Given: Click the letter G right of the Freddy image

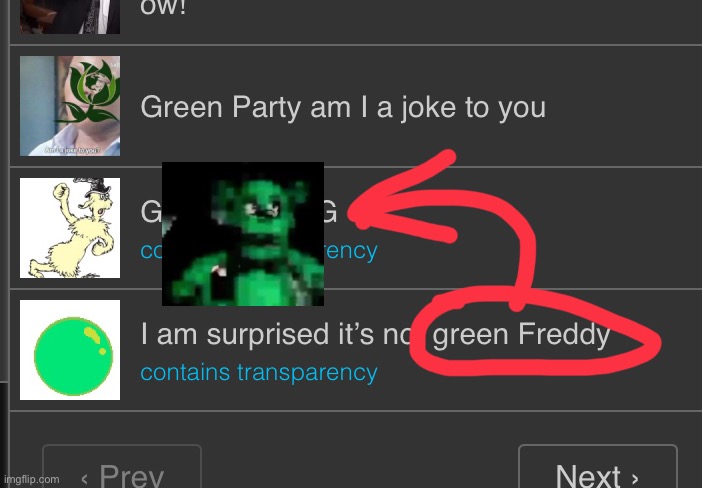Looking at the screenshot, I should pyautogui.click(x=331, y=212).
